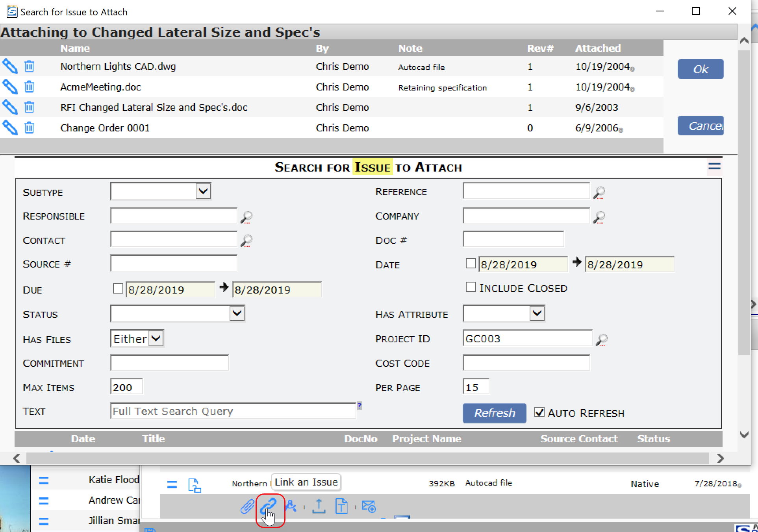Click the Cancel button
This screenshot has height=532, width=758.
click(701, 126)
